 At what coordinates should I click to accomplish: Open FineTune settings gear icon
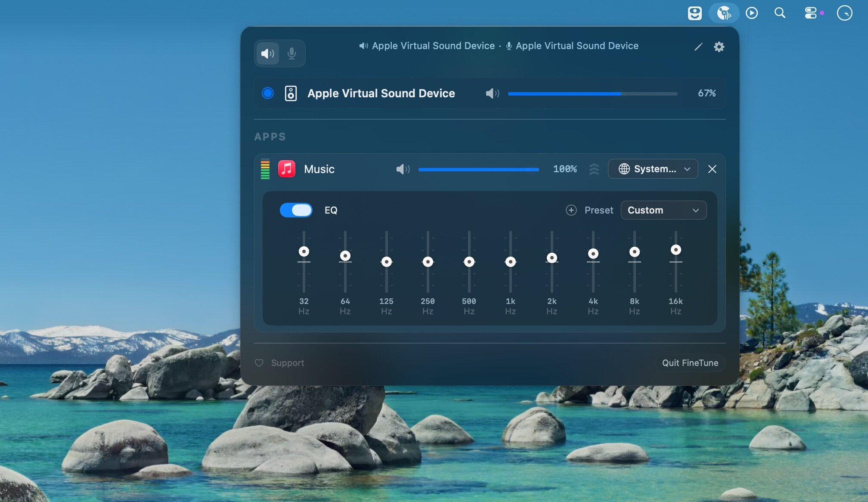click(719, 46)
